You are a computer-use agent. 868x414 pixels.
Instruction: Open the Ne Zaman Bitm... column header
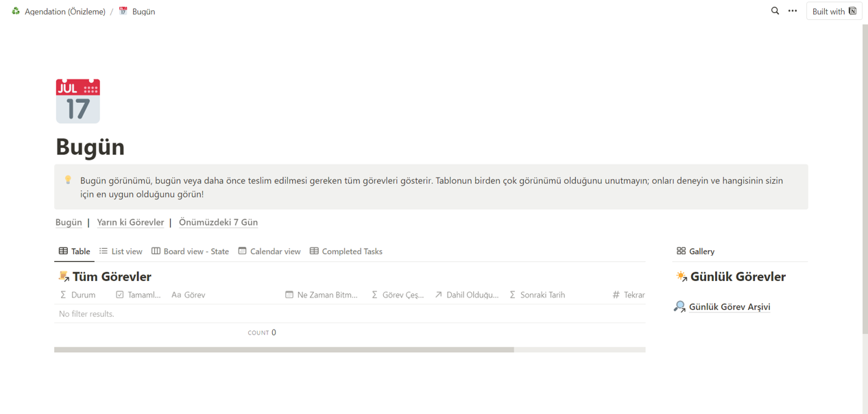click(322, 295)
